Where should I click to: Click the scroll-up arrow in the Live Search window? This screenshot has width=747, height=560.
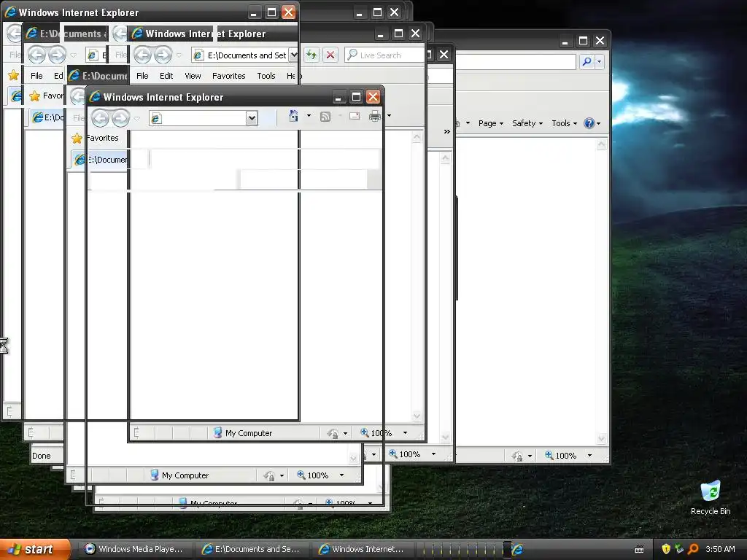(417, 136)
